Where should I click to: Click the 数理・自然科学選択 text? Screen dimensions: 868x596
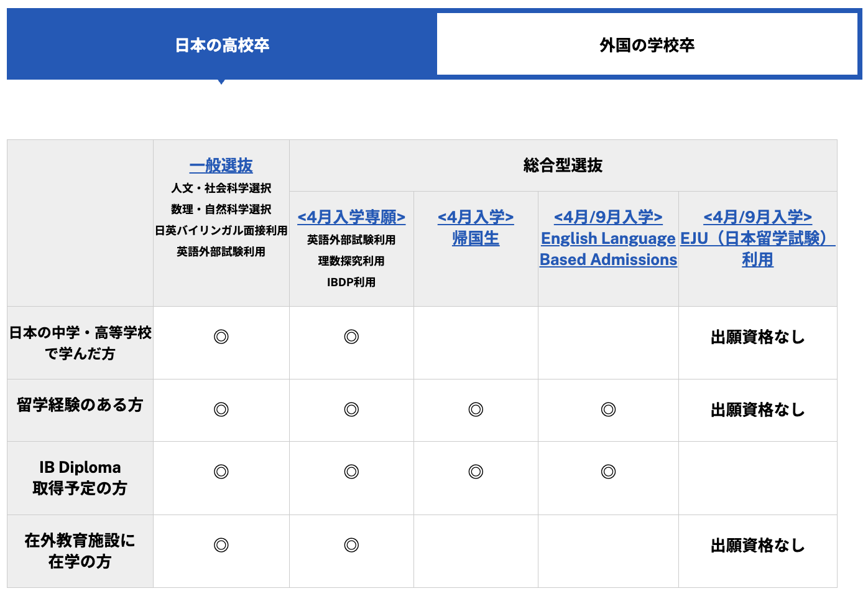click(221, 209)
